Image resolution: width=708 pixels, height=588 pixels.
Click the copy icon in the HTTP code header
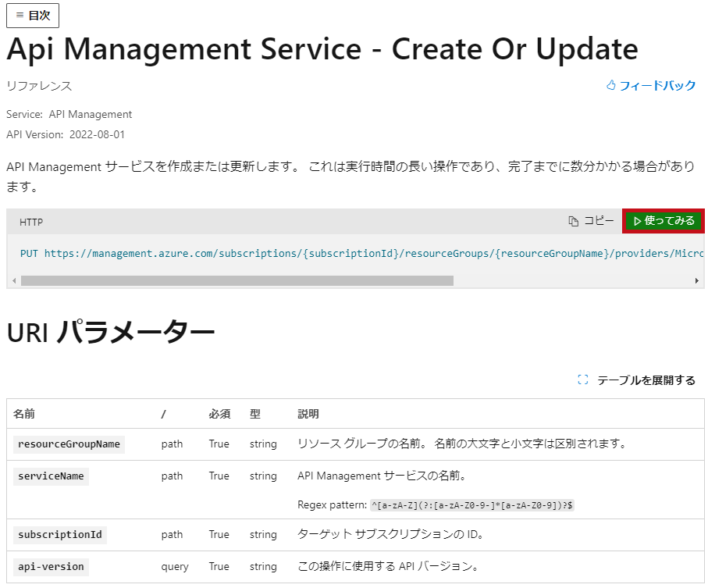click(574, 221)
